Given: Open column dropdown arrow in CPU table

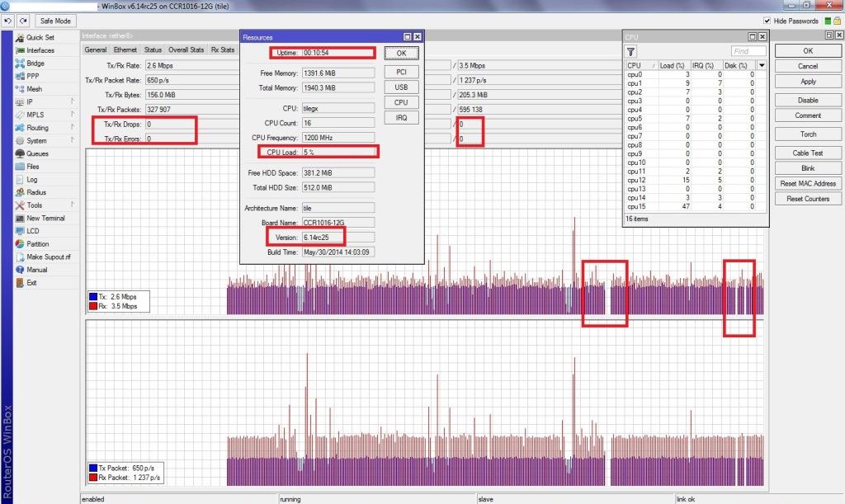Looking at the screenshot, I should 762,66.
